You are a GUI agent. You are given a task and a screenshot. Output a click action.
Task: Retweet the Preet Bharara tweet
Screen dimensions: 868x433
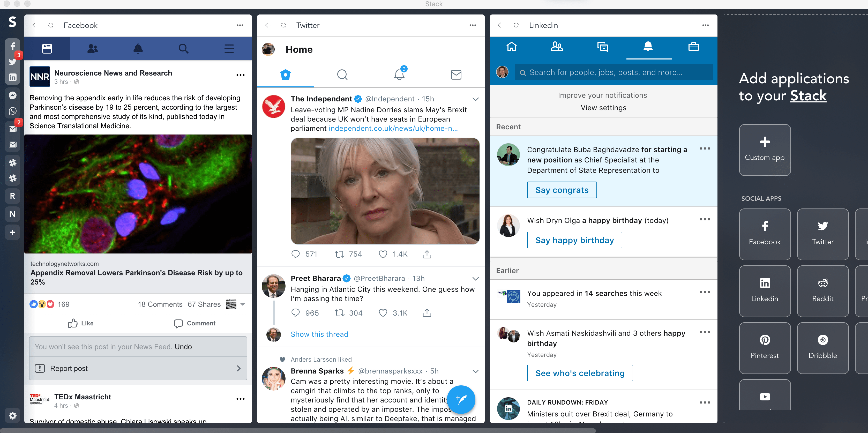(339, 313)
